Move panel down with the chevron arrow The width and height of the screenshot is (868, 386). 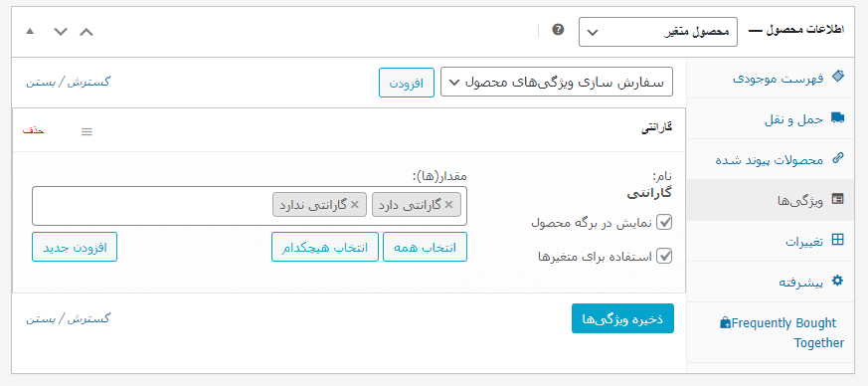click(x=61, y=32)
